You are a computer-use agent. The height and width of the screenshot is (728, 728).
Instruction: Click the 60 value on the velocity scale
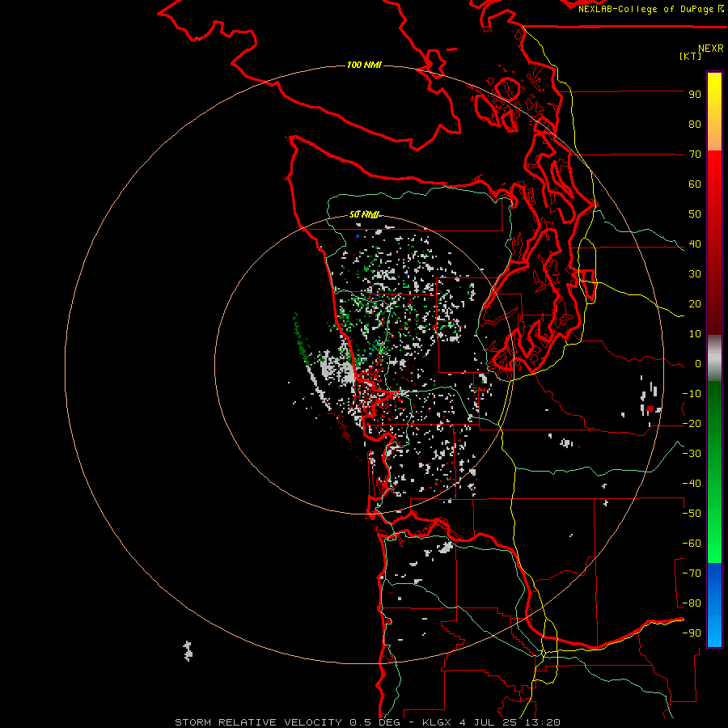pyautogui.click(x=695, y=184)
